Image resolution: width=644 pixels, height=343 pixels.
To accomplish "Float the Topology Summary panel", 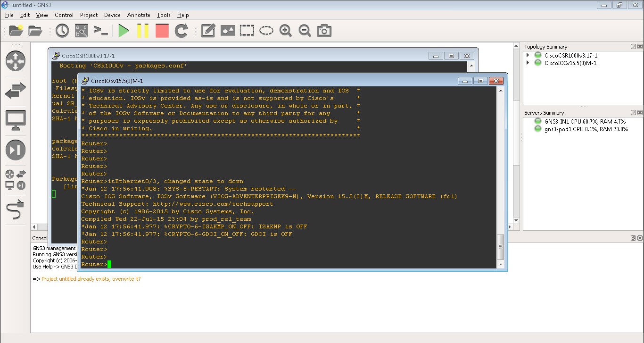I will pos(633,47).
